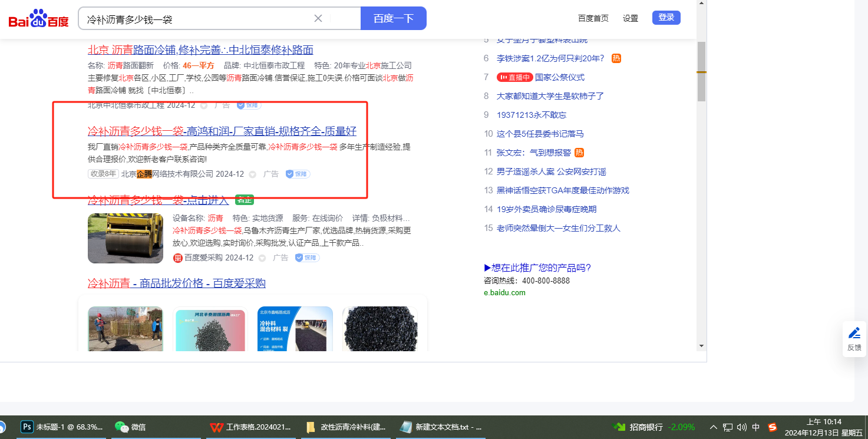Expand dropdown arrow beside 北京中北恒泰市政工程 2024-12
868x439 pixels.
204,105
